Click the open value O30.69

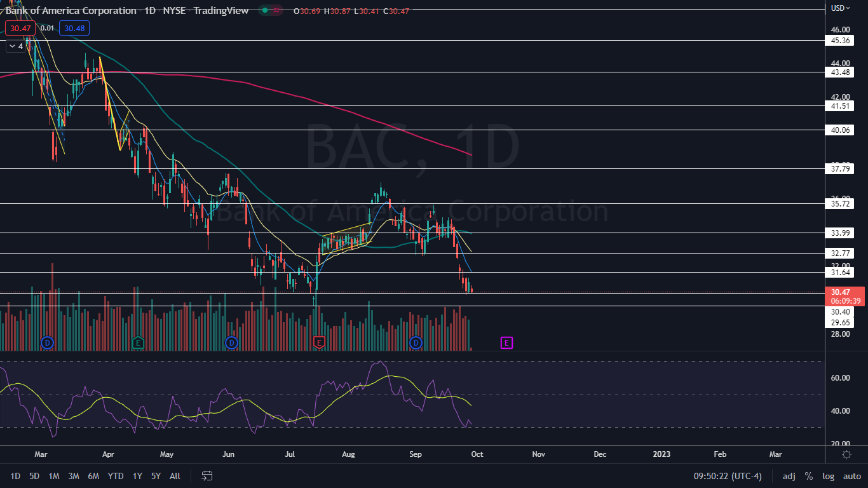point(308,11)
